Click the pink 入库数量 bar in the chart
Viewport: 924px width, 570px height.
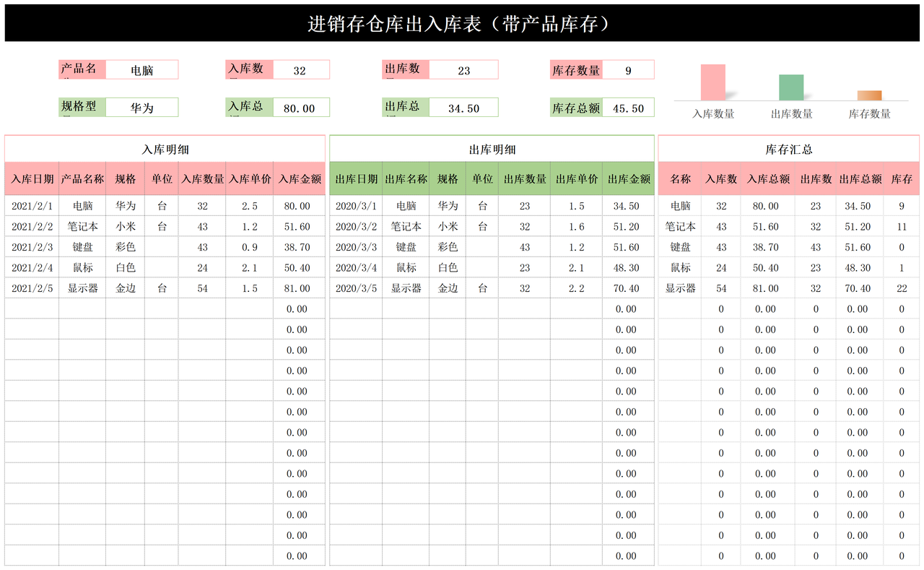click(713, 82)
